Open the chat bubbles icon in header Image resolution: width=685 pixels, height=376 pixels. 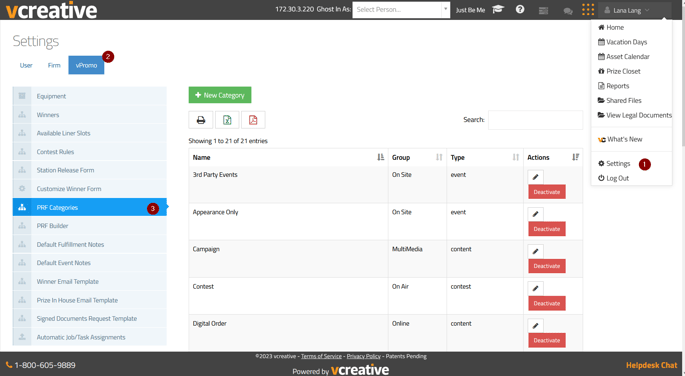pos(568,11)
